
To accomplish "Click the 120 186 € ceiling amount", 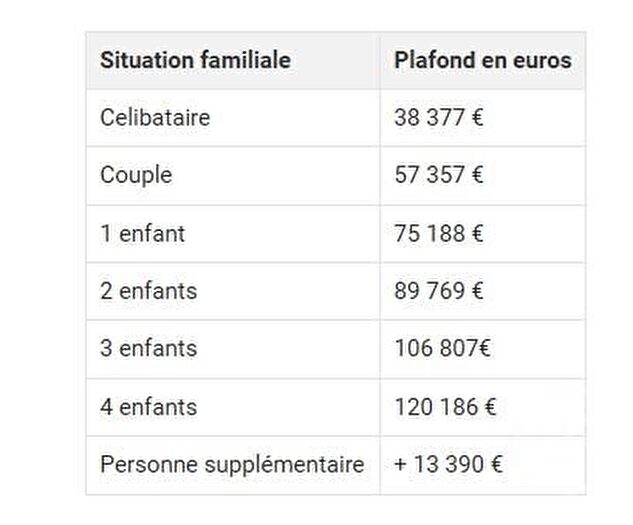I will (445, 407).
